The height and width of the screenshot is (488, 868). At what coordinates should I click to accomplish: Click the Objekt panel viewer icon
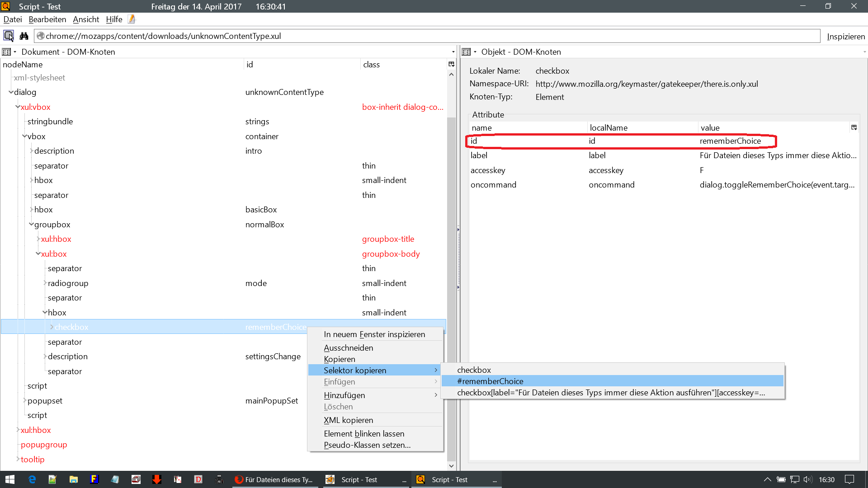pos(467,52)
